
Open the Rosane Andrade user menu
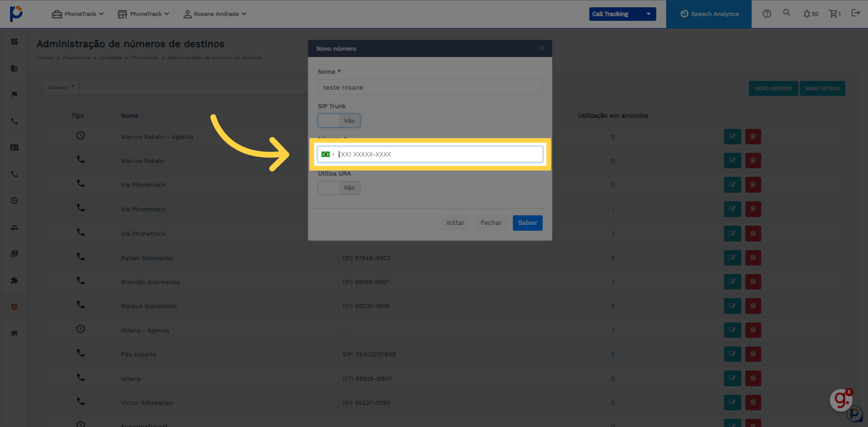(x=215, y=14)
